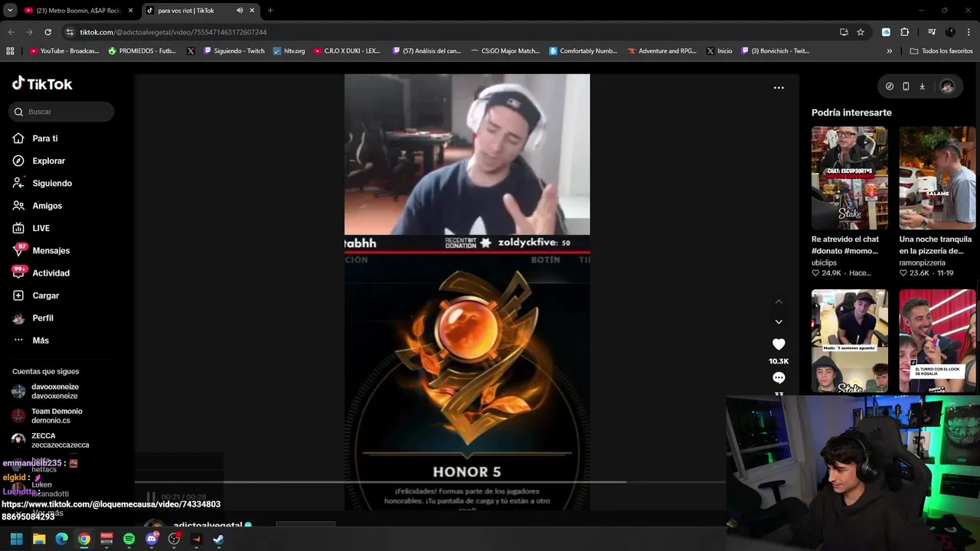View site information icon in address bar

click(70, 32)
